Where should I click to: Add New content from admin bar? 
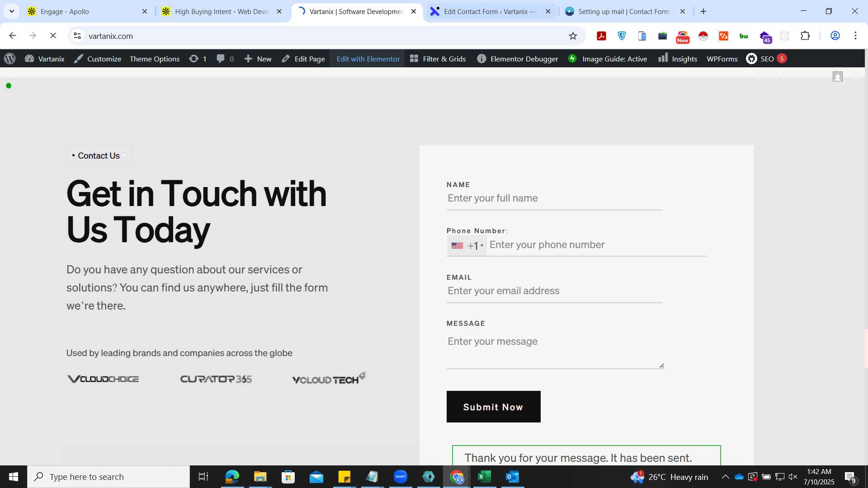(258, 59)
